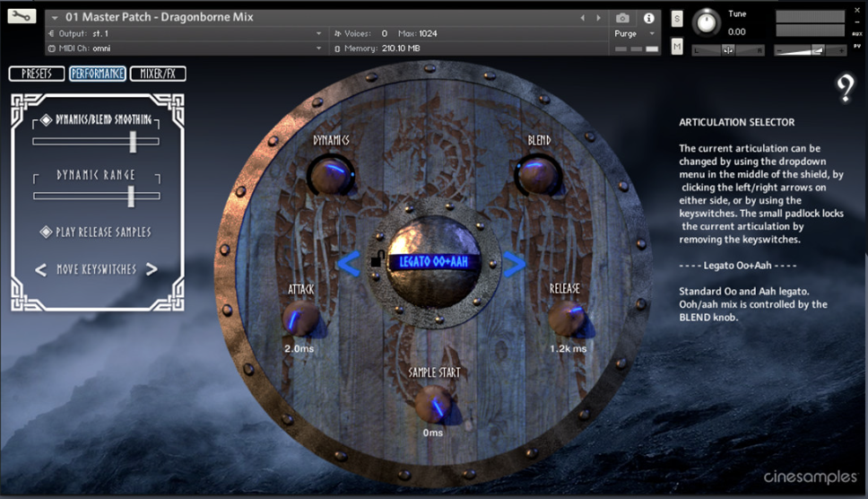The width and height of the screenshot is (868, 499).
Task: Open the MIDI Ch omni dropdown
Action: [x=186, y=48]
